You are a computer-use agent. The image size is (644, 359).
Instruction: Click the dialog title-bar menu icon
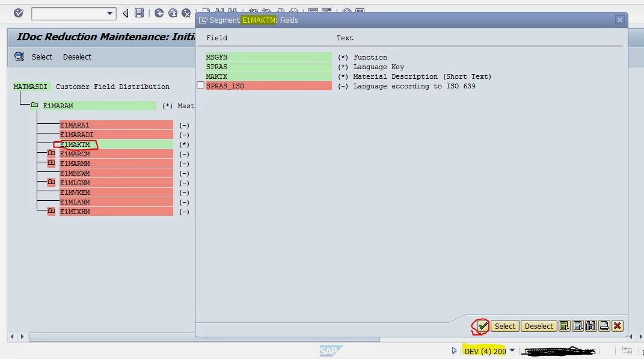pos(203,20)
